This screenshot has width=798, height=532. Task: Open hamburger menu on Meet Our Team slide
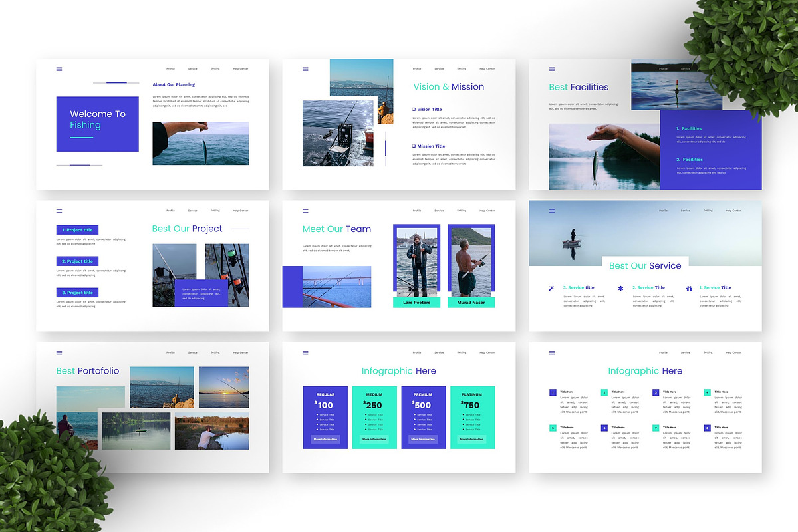point(305,211)
